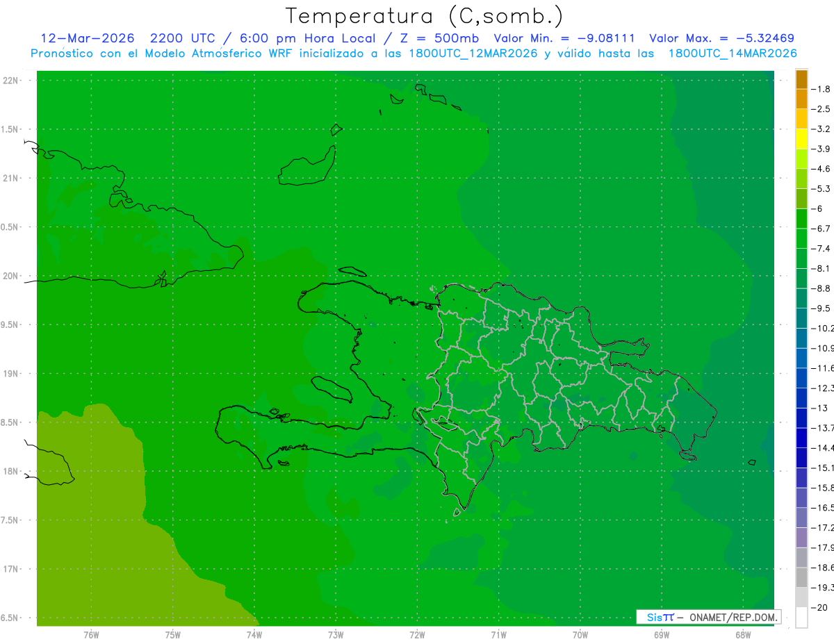Click the "-14.4" color scale label
This screenshot has height=644, width=834.
click(x=822, y=447)
